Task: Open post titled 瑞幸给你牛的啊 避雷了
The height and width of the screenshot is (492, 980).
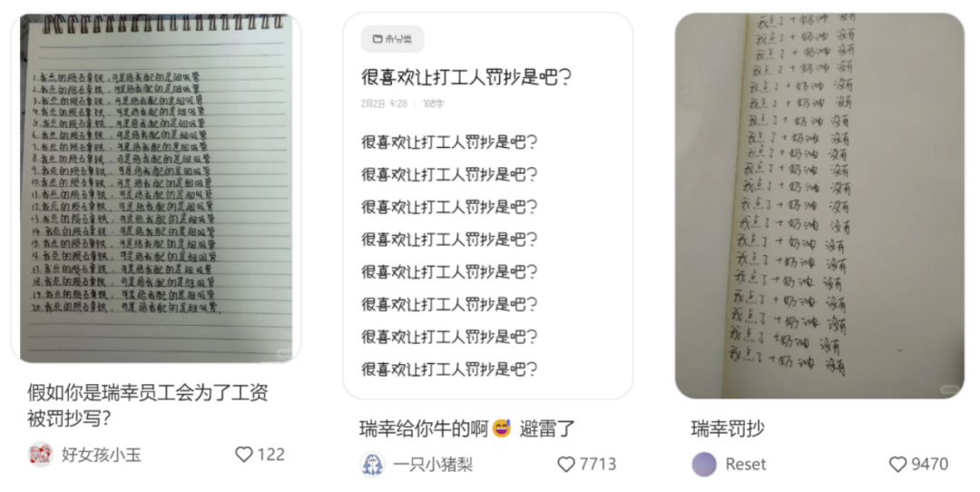Action: 467,428
